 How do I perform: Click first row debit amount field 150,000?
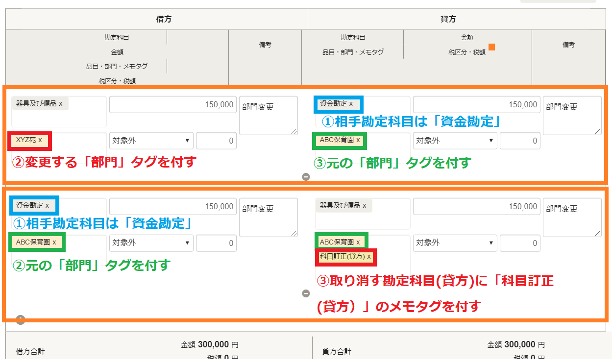172,105
